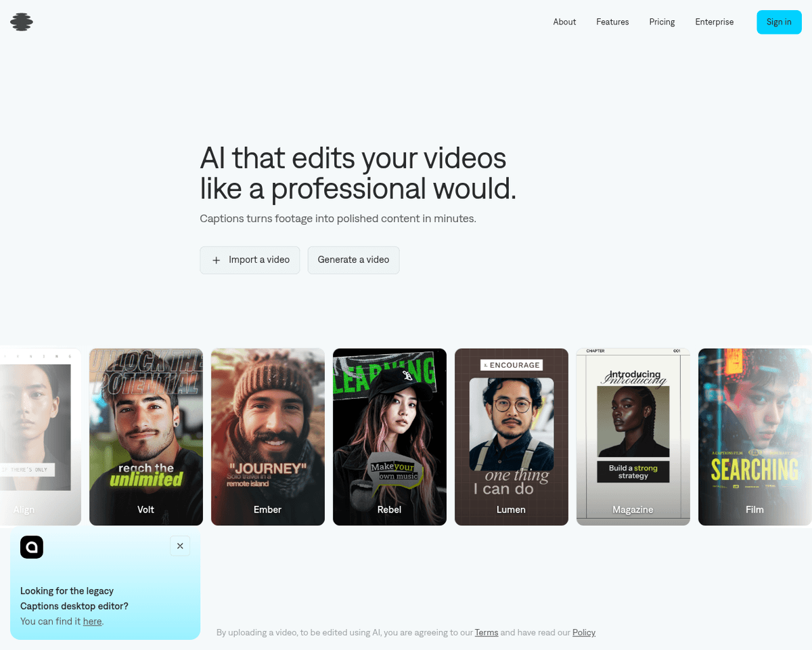Follow the 'here' link for legacy editor
The image size is (812, 650).
92,621
